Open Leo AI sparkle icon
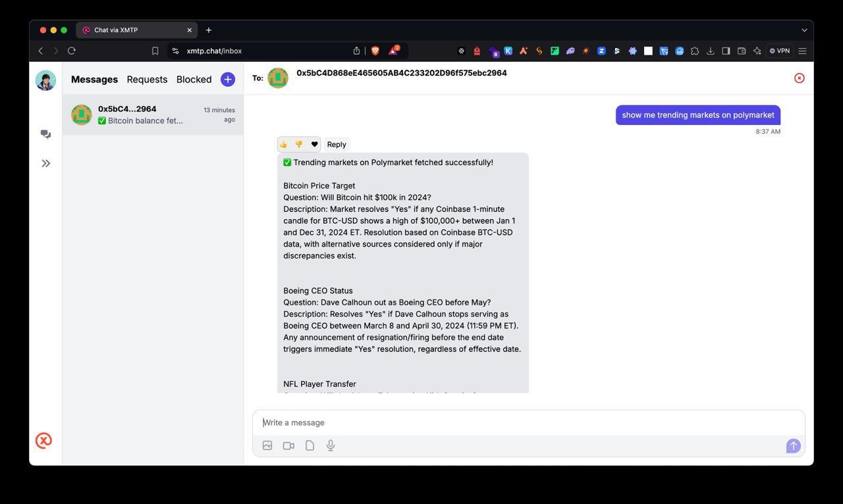The height and width of the screenshot is (504, 843). 757,51
